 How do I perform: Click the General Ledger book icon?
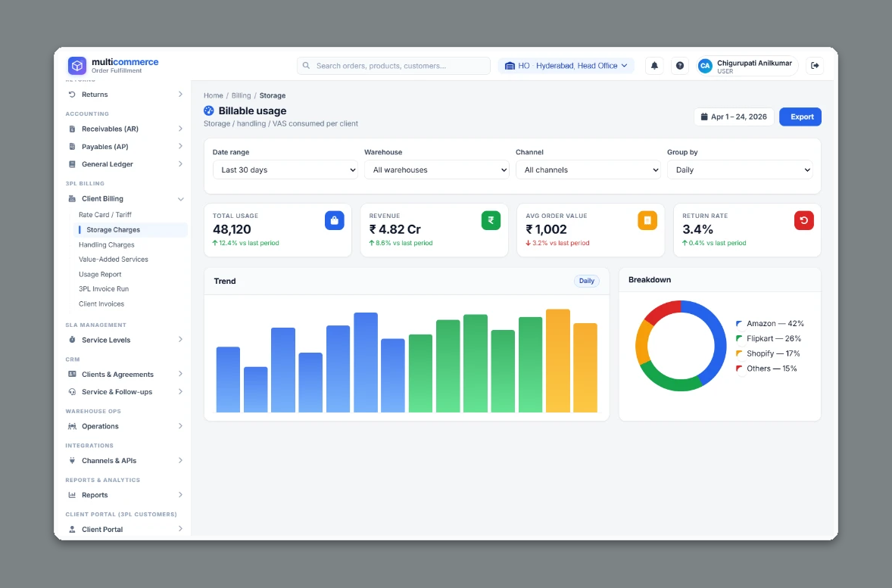click(72, 164)
